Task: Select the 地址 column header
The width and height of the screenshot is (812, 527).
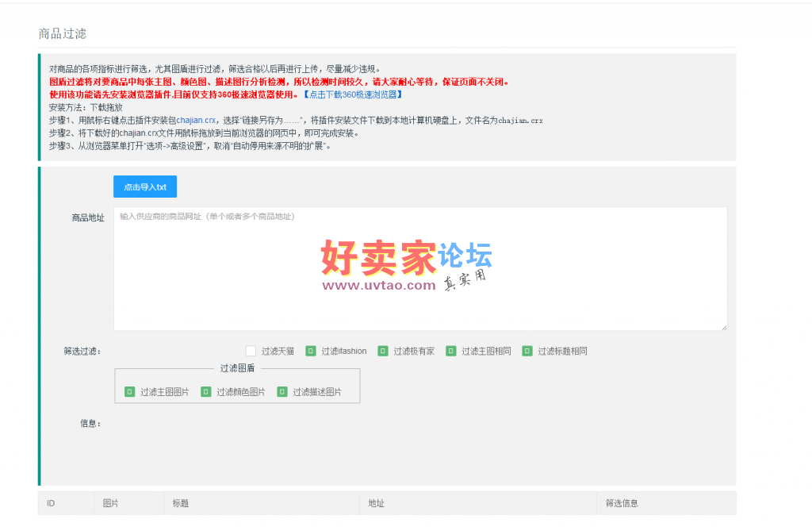Action: click(x=376, y=503)
